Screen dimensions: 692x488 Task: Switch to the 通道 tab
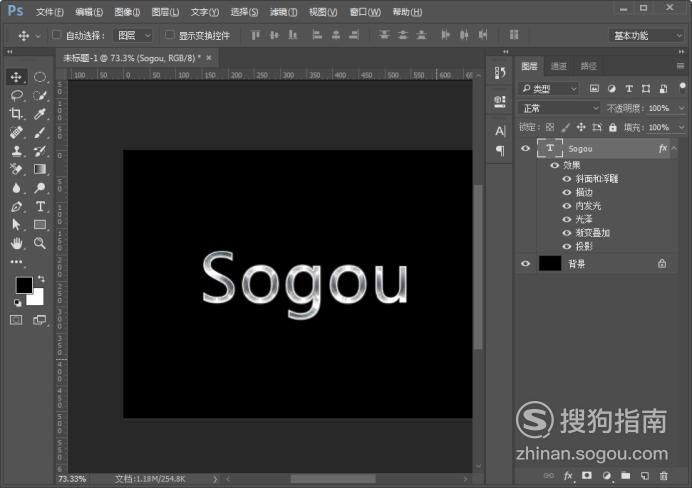click(559, 66)
